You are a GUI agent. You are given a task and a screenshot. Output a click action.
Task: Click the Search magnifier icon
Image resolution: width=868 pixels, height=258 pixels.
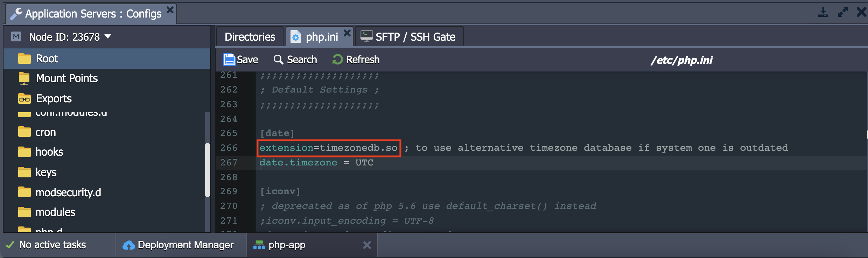point(278,60)
